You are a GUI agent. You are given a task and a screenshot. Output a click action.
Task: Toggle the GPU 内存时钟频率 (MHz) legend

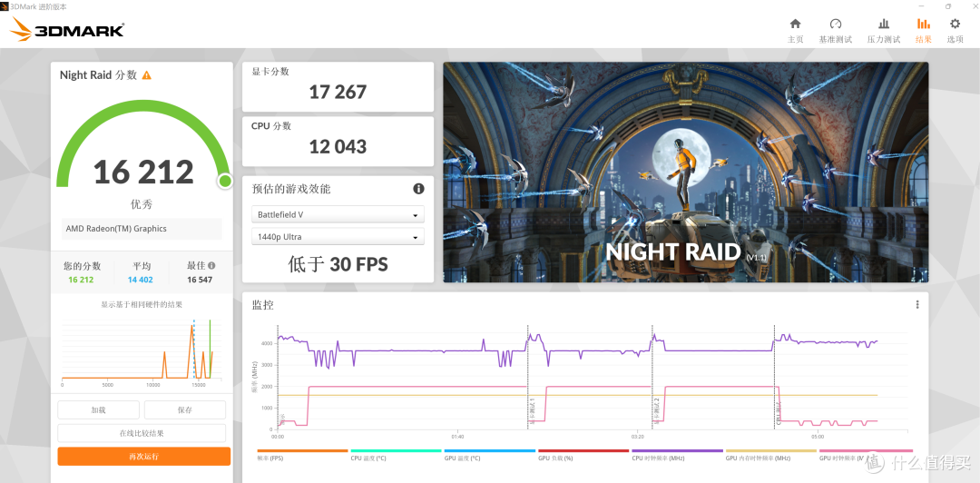point(771,454)
